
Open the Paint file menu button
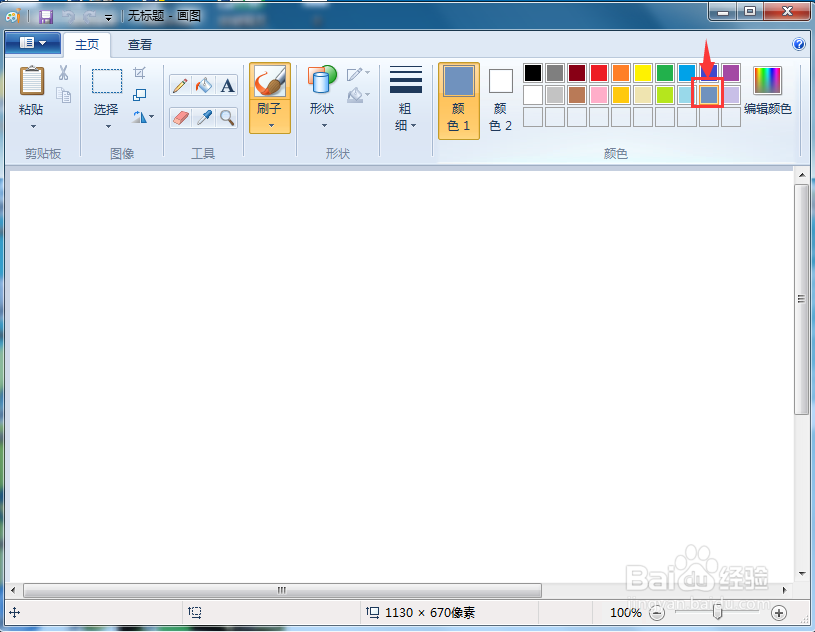(x=33, y=43)
